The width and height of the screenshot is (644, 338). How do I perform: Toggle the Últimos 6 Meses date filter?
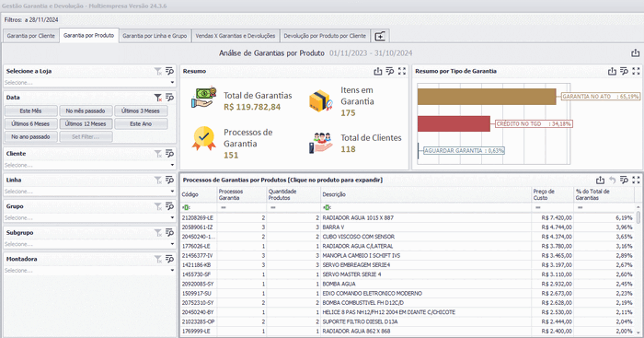coord(30,123)
